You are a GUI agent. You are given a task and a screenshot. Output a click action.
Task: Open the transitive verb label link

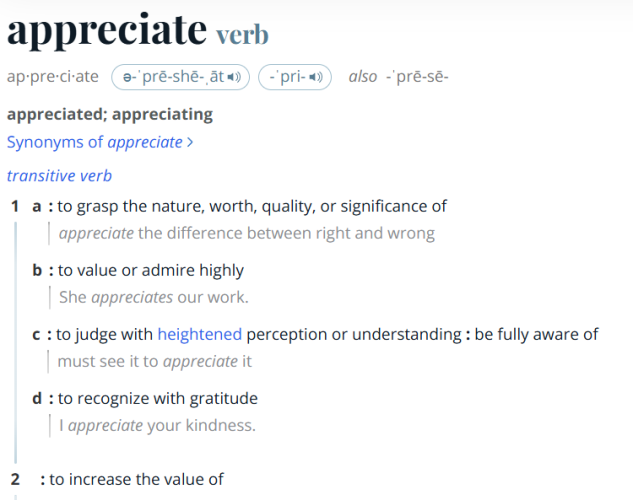pos(59,176)
